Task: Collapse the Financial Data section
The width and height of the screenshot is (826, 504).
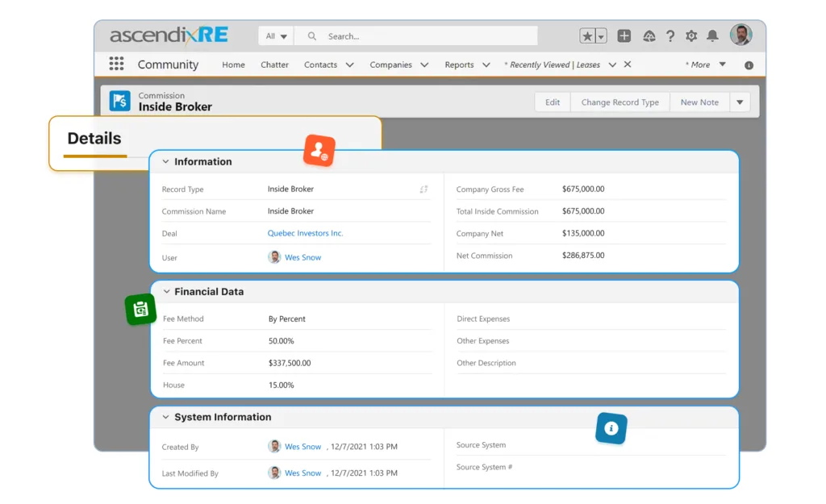Action: pos(166,292)
